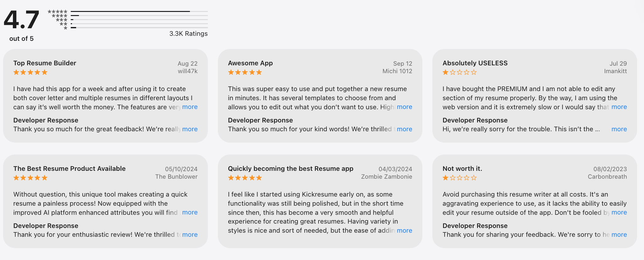644x260 pixels.
Task: Expand Zombie Zambonie's review text
Action: [x=405, y=230]
